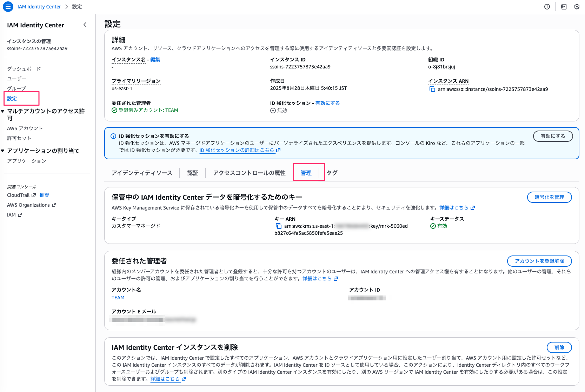
Task: Click the info icon in top bar
Action: click(547, 7)
